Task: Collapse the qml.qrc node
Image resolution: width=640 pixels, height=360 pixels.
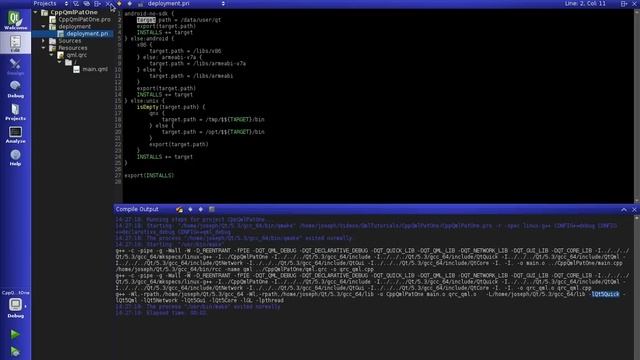Action: 52,55
